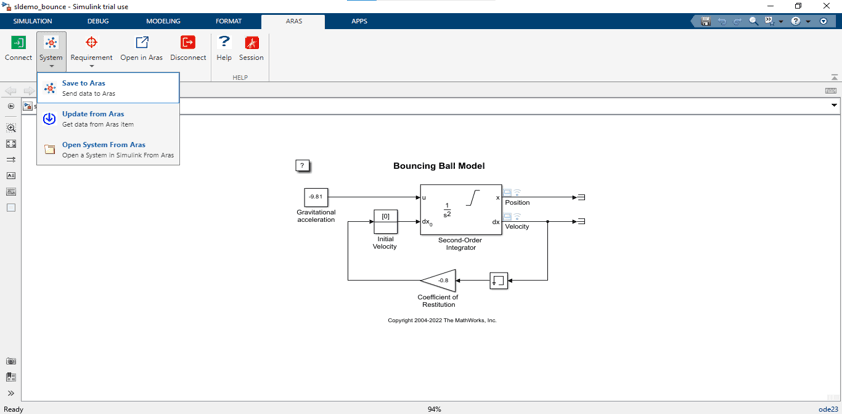Select Save to Aras menu entry
The image size is (842, 414).
coord(108,88)
